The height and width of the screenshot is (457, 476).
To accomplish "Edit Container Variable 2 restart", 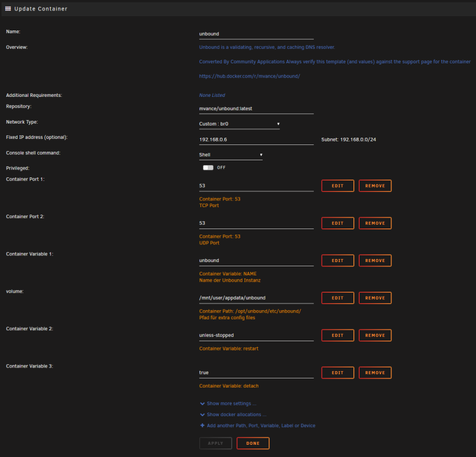I will click(338, 335).
